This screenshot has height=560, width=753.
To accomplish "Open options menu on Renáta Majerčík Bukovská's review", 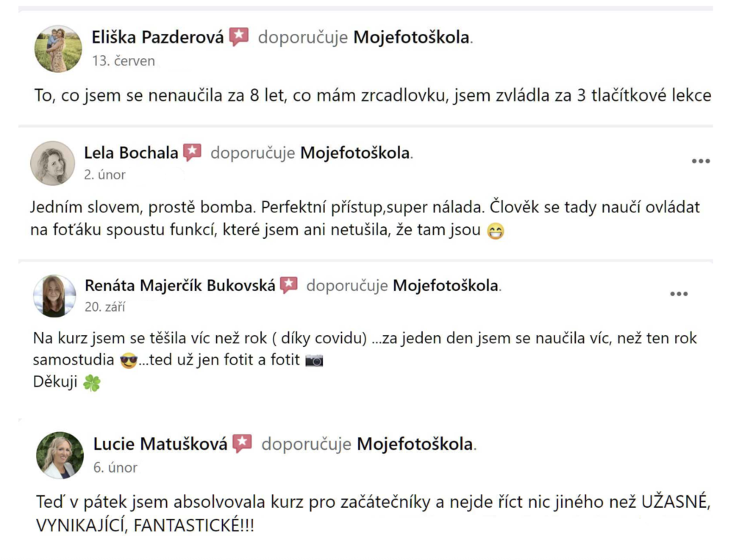I will [678, 294].
